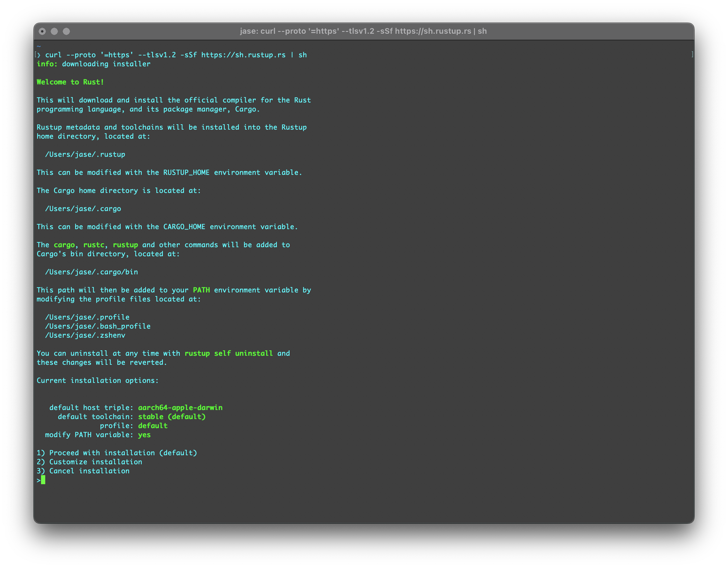Click the /Users/jase/.zshenv path line
Screen dimensions: 728x568
(85, 335)
